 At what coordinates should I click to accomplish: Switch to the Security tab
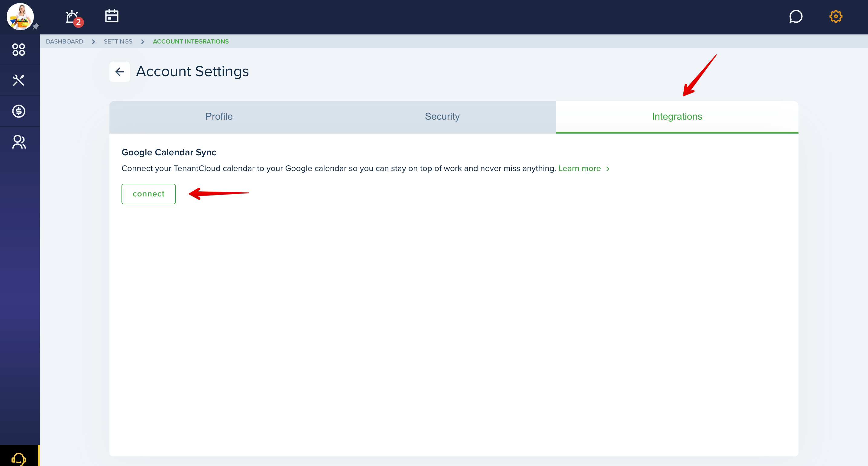pos(442,117)
